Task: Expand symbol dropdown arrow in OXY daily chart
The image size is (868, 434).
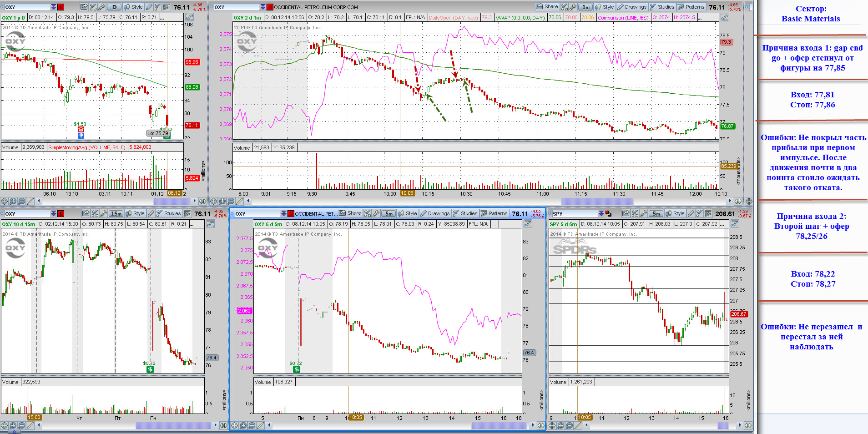Action: point(53,7)
